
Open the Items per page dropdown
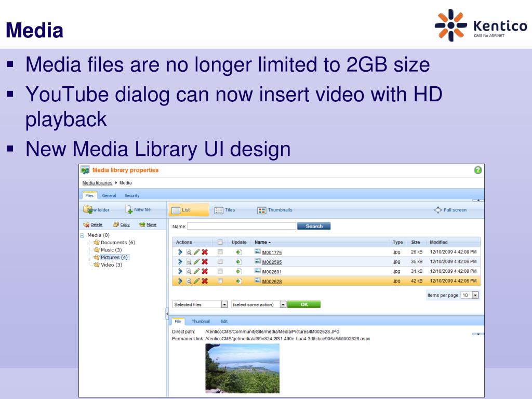click(x=470, y=295)
